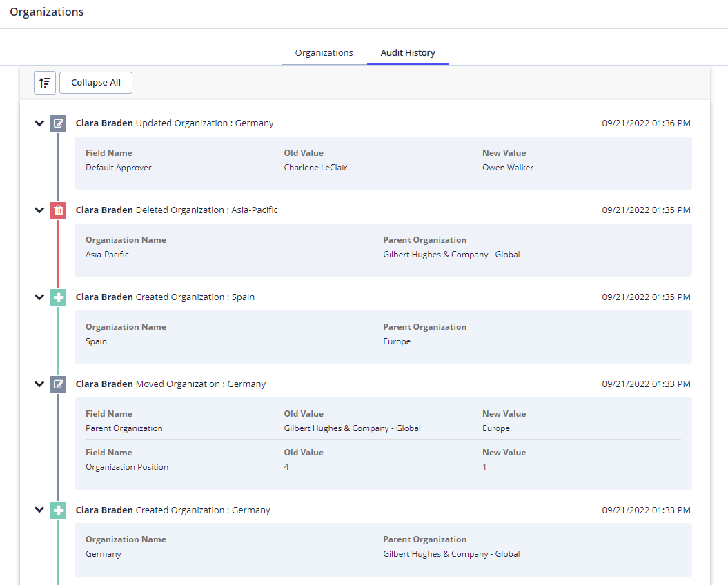Viewport: 728px width, 585px height.
Task: Select the Audit History tab
Action: tap(408, 53)
